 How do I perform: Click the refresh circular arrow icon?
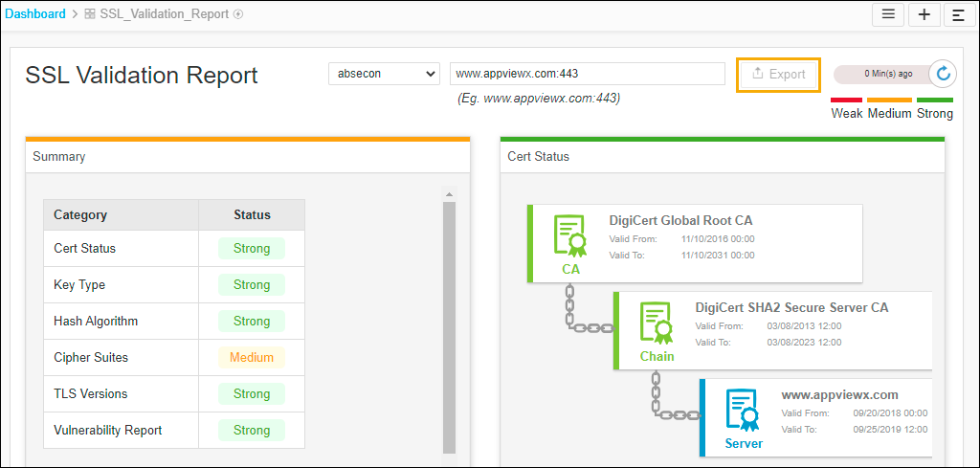(x=943, y=74)
